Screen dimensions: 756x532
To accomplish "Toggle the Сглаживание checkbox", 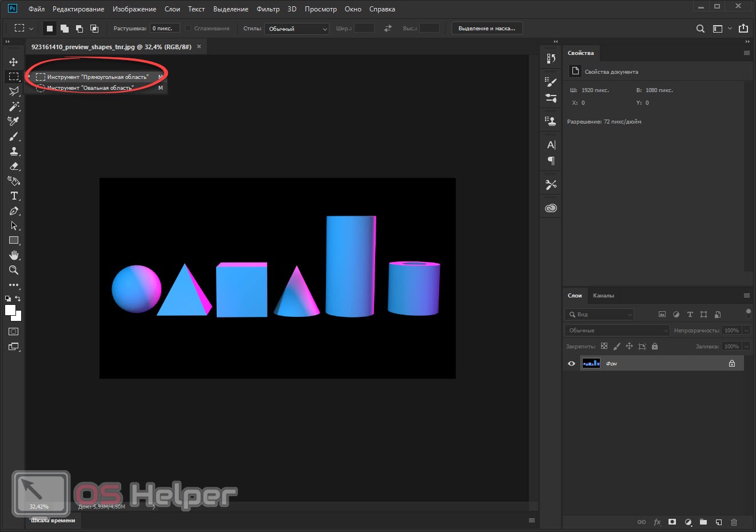I will [x=188, y=29].
